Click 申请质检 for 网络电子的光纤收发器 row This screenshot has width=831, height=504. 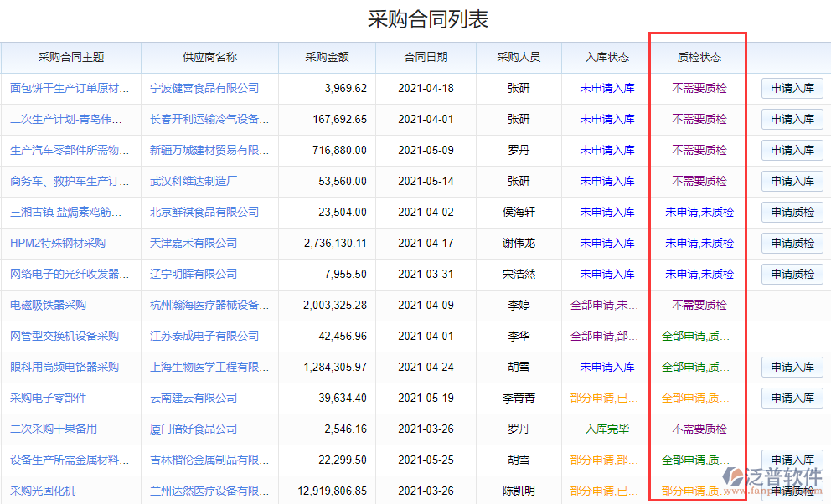791,274
